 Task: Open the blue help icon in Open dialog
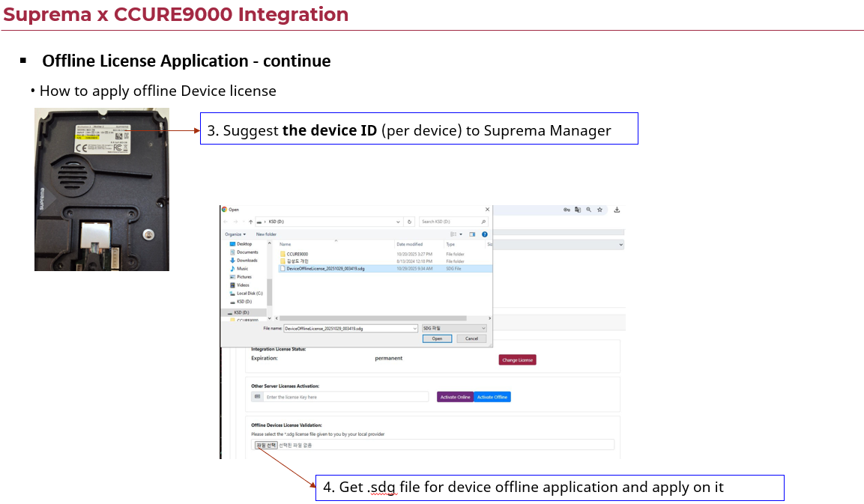(x=485, y=234)
